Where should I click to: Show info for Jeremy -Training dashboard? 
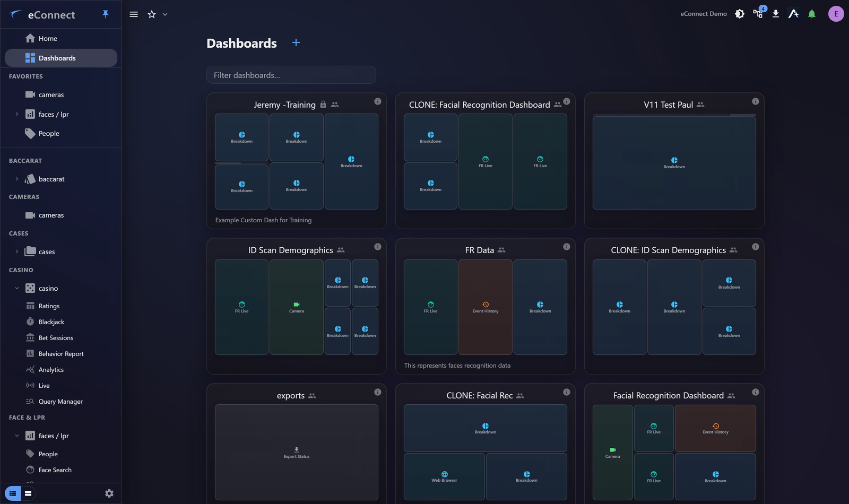coord(378,101)
